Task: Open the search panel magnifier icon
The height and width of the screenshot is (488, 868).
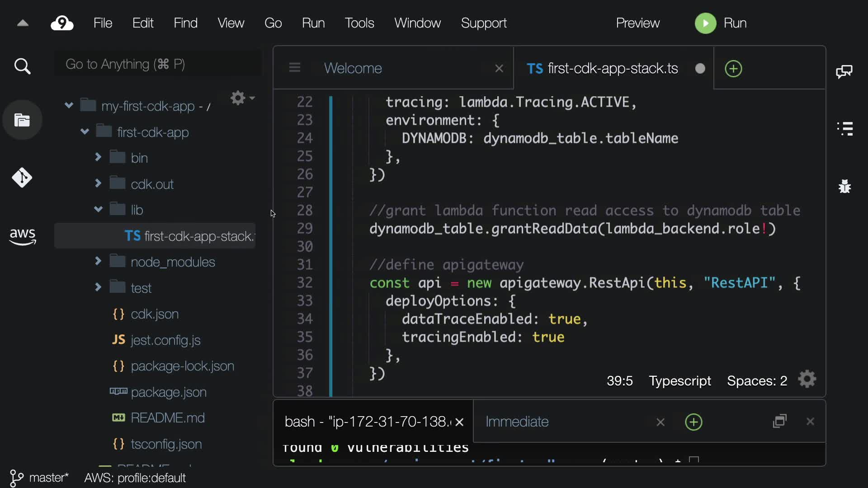Action: [22, 66]
